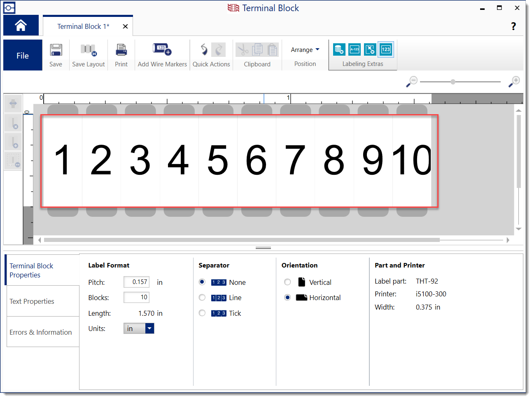The image size is (532, 399).
Task: Select the Line separator option
Action: point(202,298)
